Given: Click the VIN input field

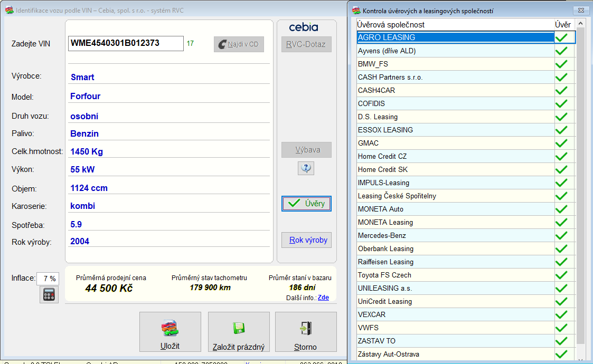Looking at the screenshot, I should click(x=126, y=43).
